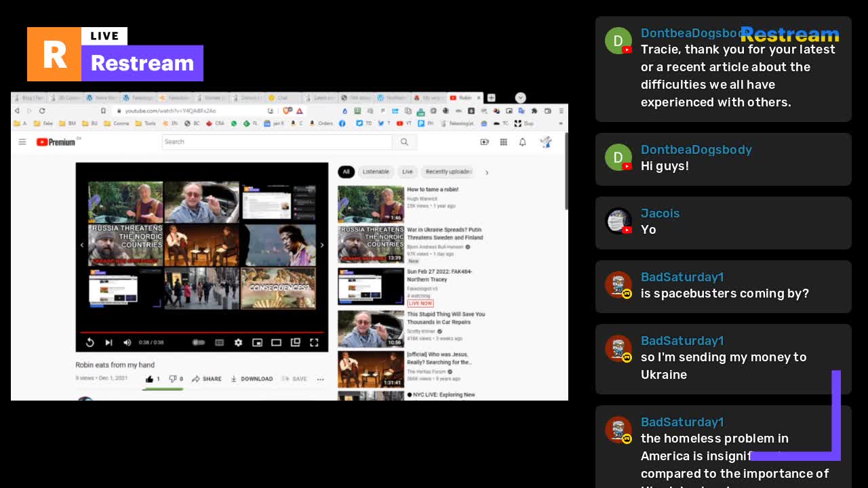Enable miniplayer mode

point(257,342)
